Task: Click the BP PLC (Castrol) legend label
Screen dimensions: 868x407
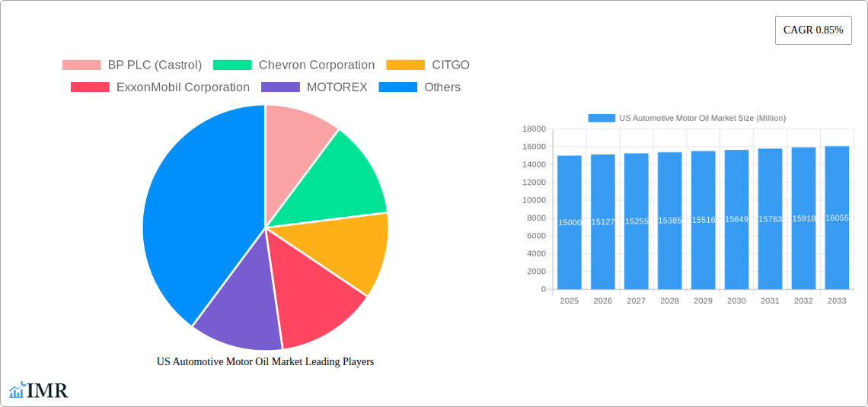Action: 155,65
